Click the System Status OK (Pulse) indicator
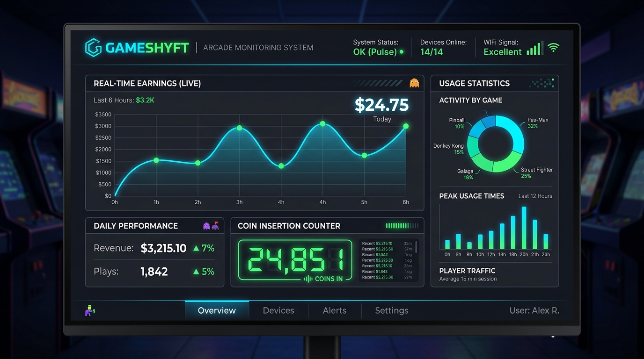 click(x=378, y=47)
